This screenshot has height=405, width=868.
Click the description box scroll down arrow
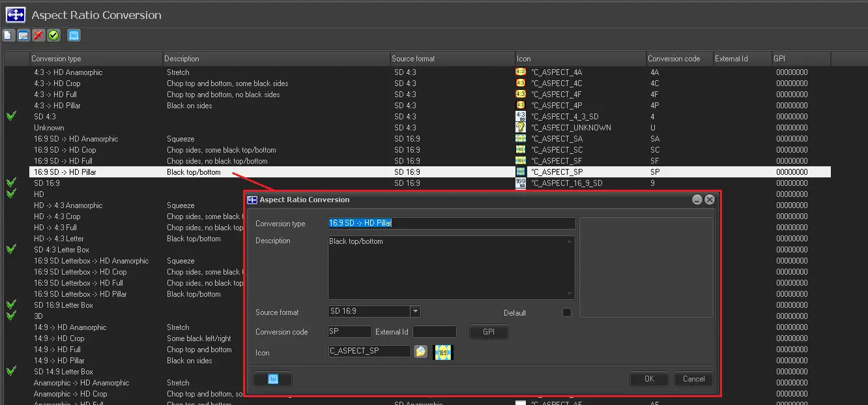(570, 294)
